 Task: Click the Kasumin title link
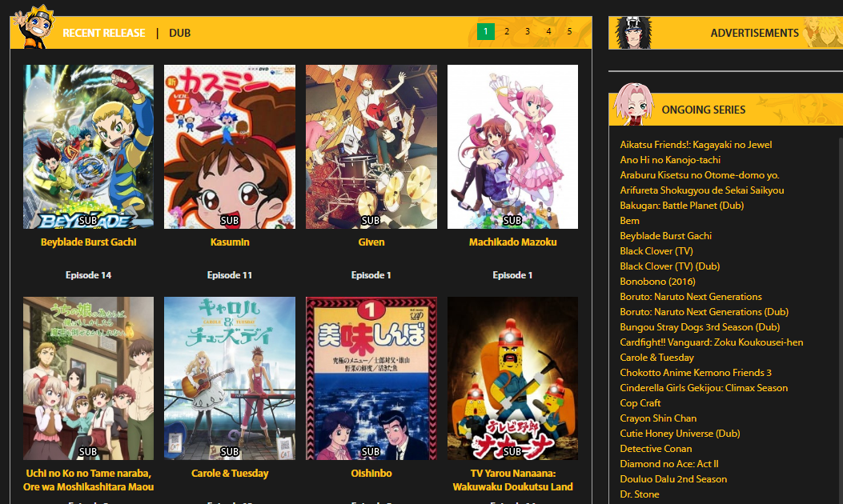[230, 242]
